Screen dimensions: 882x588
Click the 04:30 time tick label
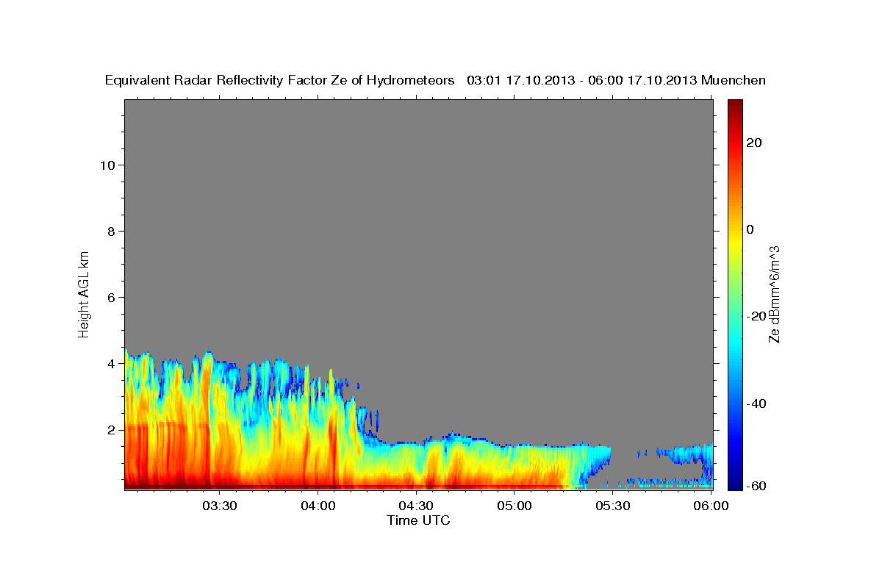coord(416,506)
